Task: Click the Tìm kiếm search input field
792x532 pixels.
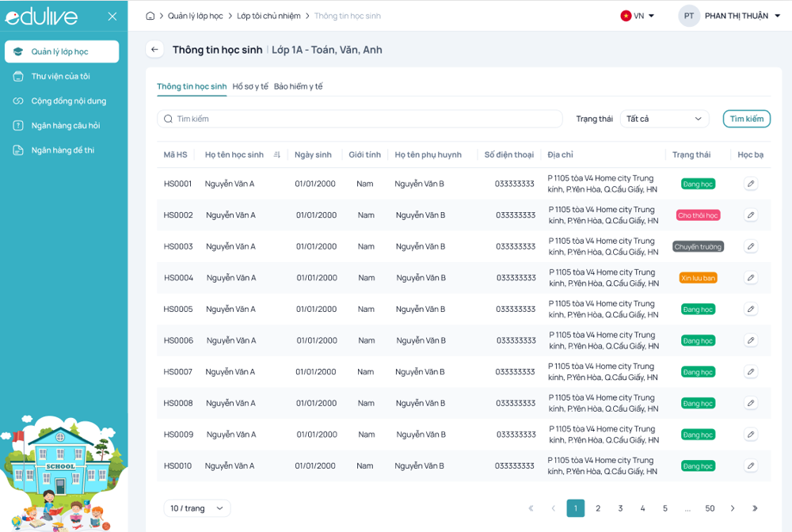Action: click(x=360, y=119)
